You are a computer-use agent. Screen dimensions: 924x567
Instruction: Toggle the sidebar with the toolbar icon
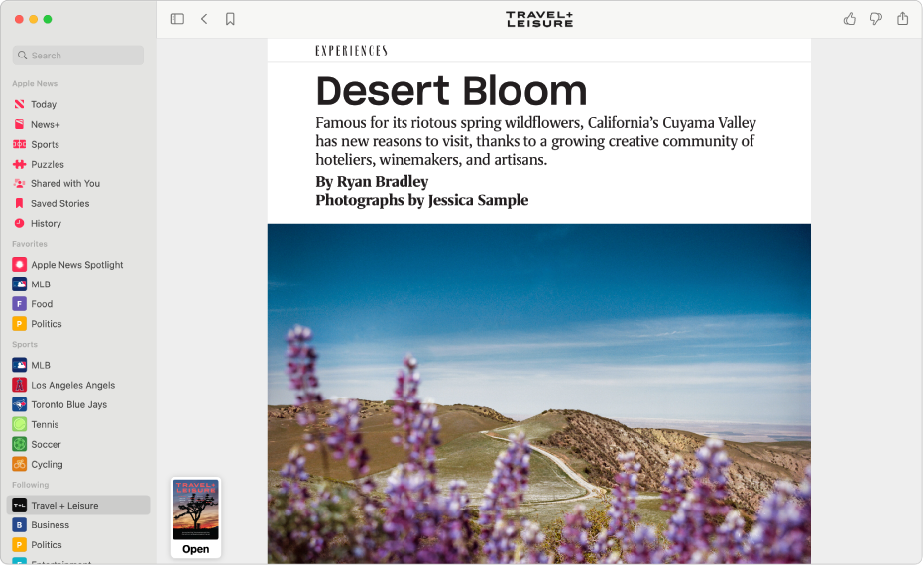pos(177,19)
